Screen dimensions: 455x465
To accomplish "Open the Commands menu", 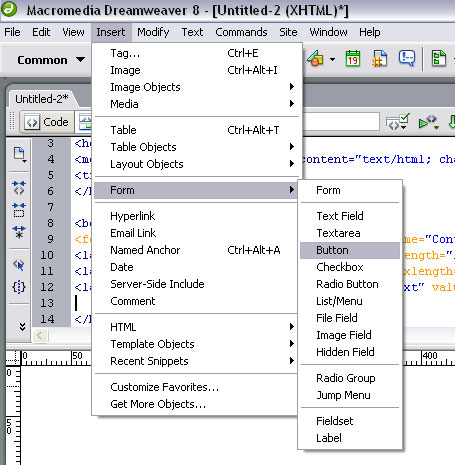I will (241, 32).
